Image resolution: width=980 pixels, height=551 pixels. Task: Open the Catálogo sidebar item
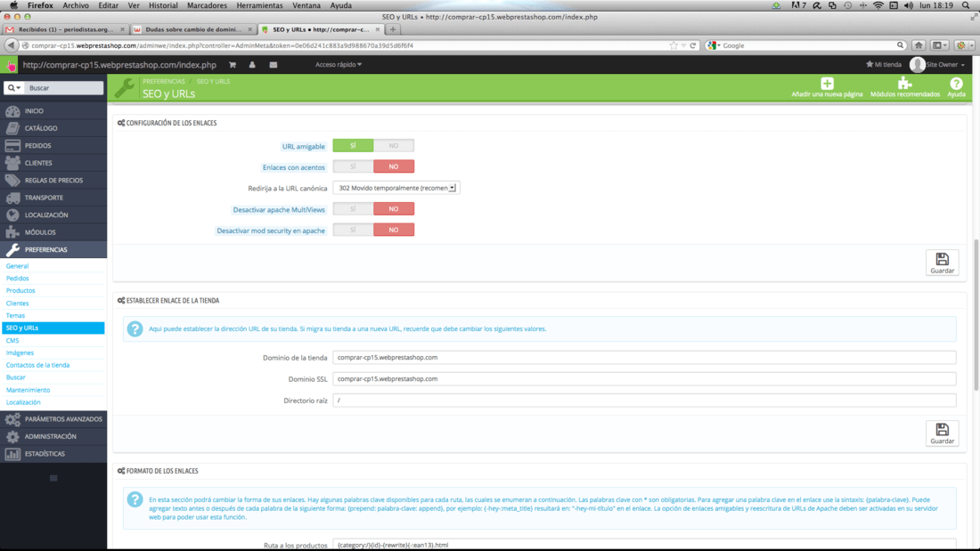tap(53, 128)
